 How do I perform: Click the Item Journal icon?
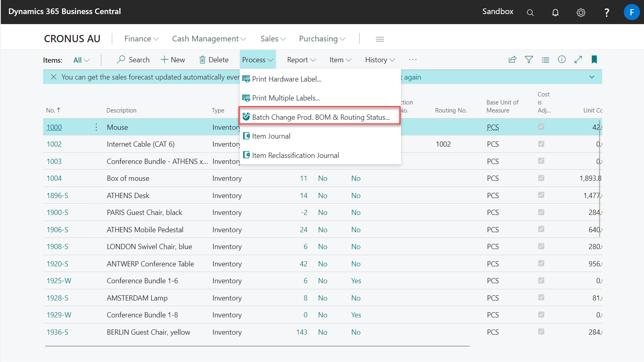(x=246, y=136)
